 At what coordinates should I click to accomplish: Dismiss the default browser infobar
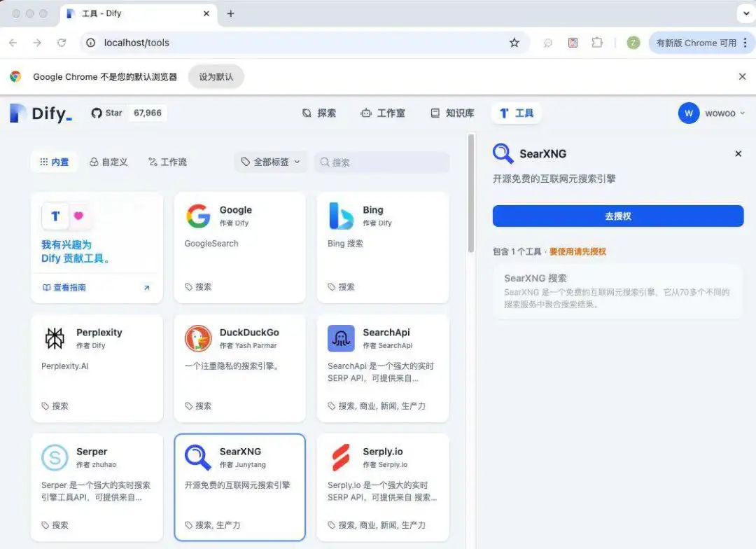743,77
